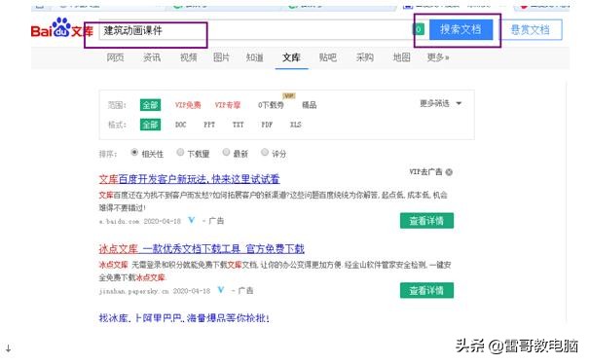Screen dimensions: 589x364
Task: Switch to the 视频 tab
Action: point(188,57)
